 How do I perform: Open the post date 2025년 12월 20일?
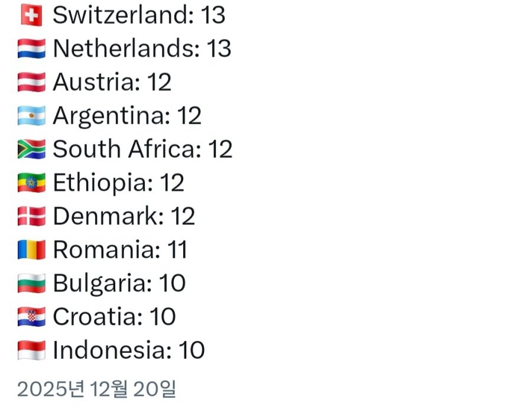click(96, 389)
